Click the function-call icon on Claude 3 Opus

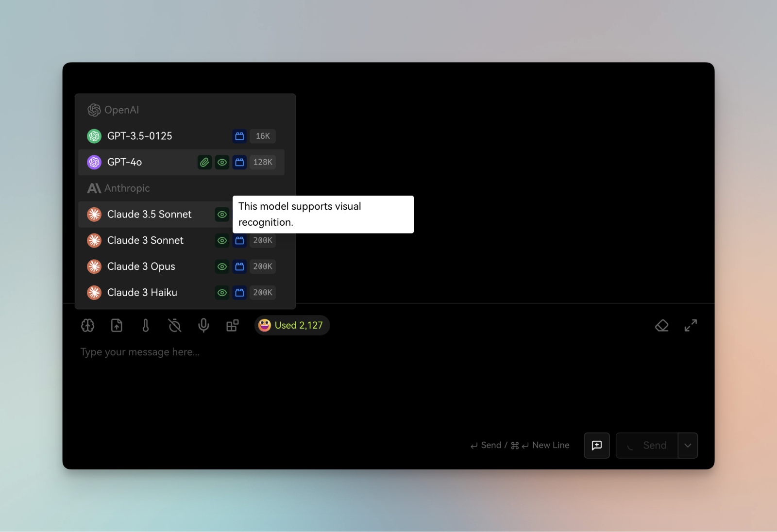click(x=239, y=266)
